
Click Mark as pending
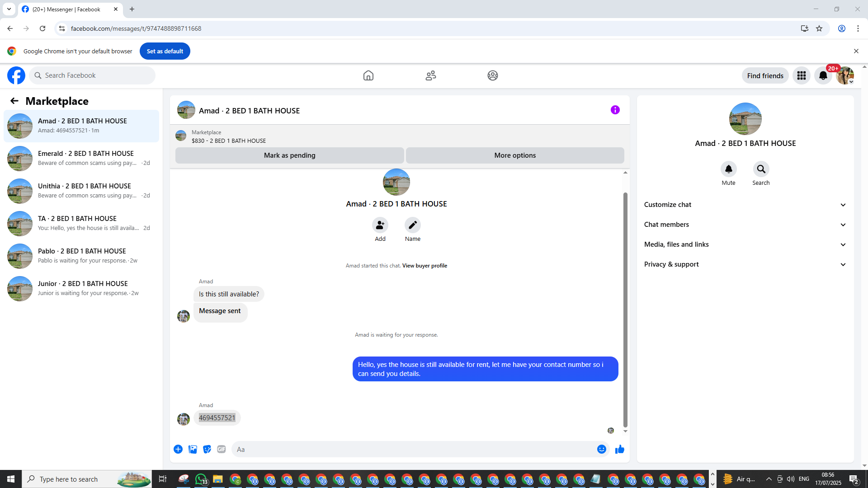(x=290, y=155)
